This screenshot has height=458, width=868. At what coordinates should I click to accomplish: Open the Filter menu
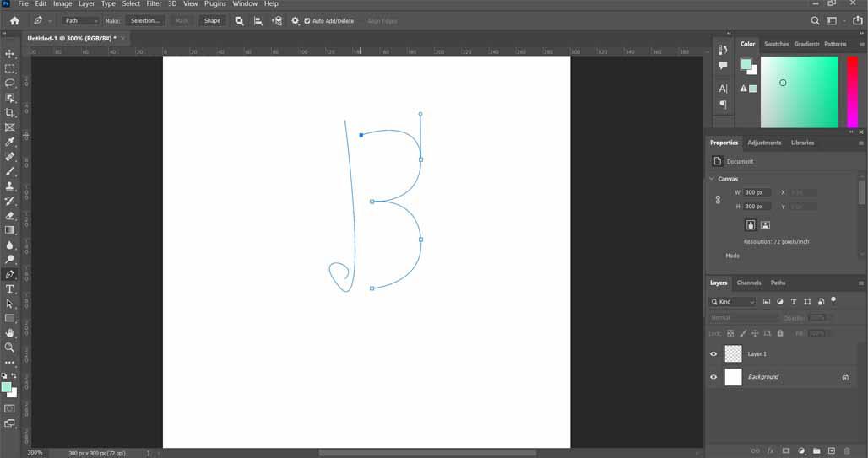pos(154,4)
